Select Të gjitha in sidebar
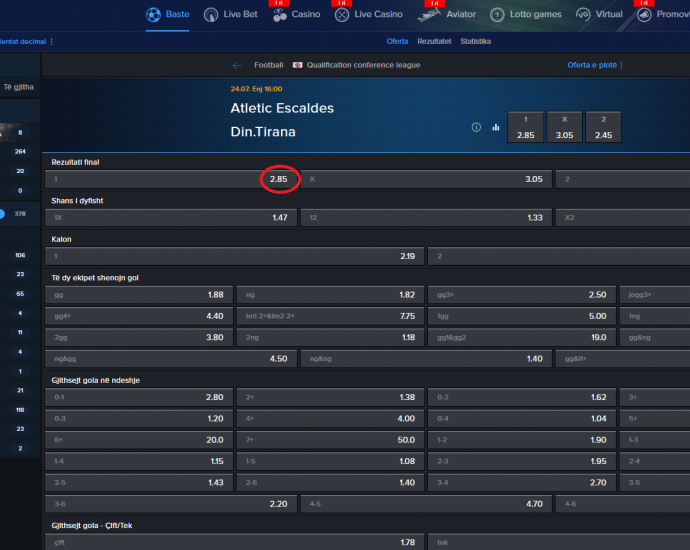 (x=18, y=87)
